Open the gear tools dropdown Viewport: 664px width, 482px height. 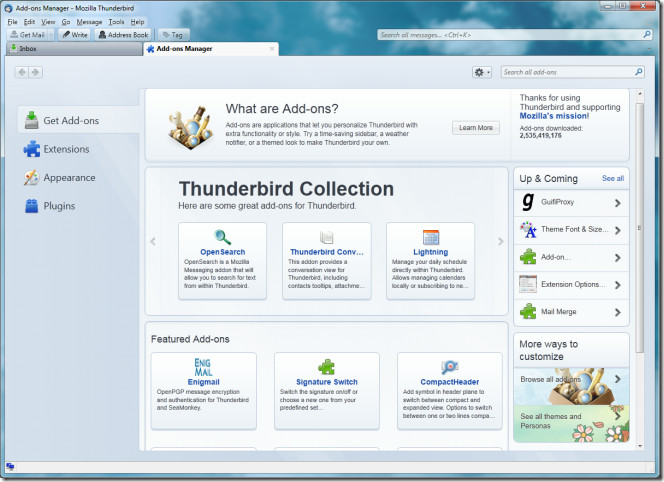[482, 72]
